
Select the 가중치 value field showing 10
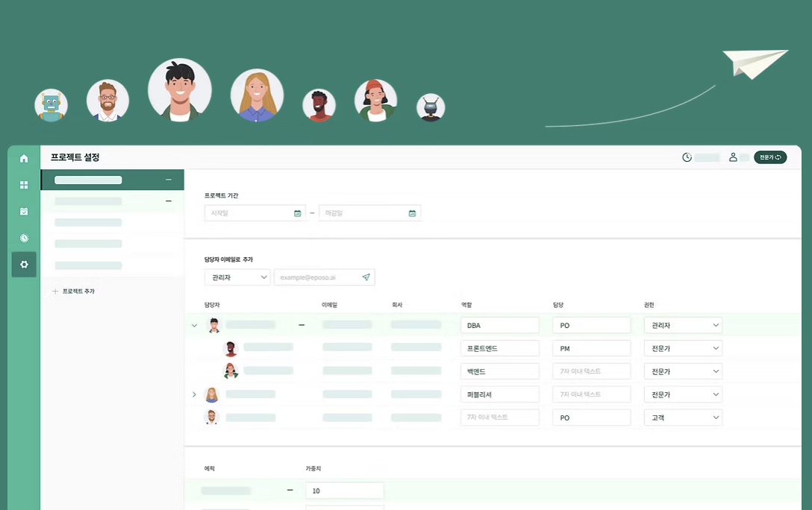[344, 490]
